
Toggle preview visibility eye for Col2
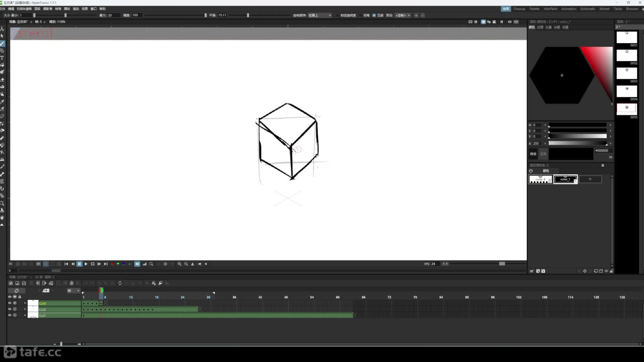(10, 309)
